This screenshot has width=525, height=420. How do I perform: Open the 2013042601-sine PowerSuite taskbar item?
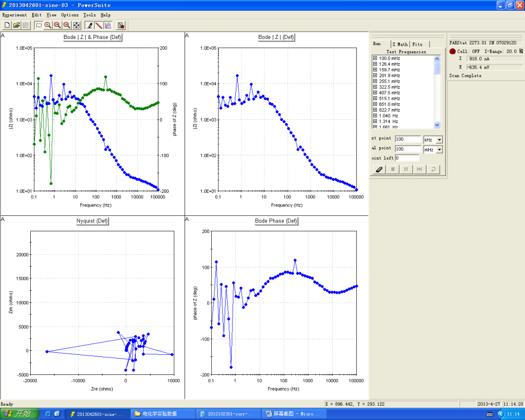pos(97,414)
